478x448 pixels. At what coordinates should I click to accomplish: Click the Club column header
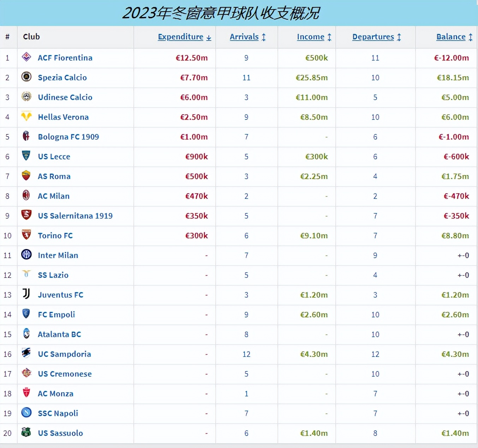pyautogui.click(x=31, y=37)
